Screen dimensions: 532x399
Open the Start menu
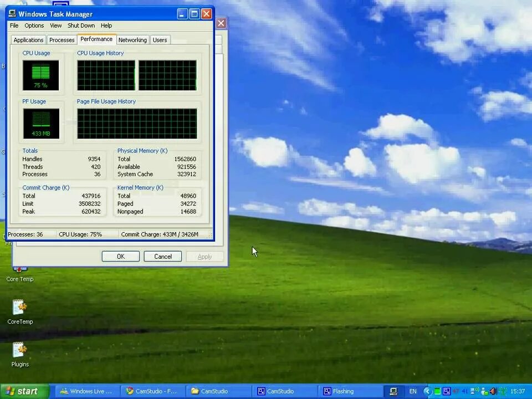[x=25, y=391]
